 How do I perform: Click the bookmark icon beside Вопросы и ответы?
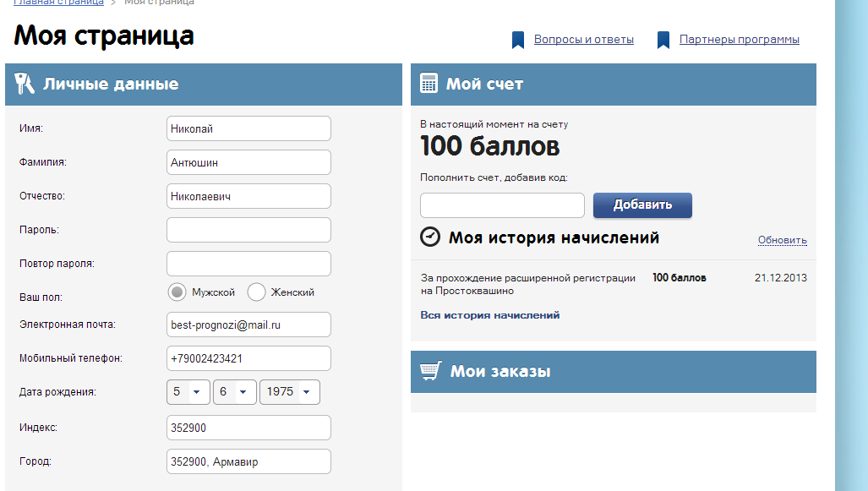coord(518,40)
